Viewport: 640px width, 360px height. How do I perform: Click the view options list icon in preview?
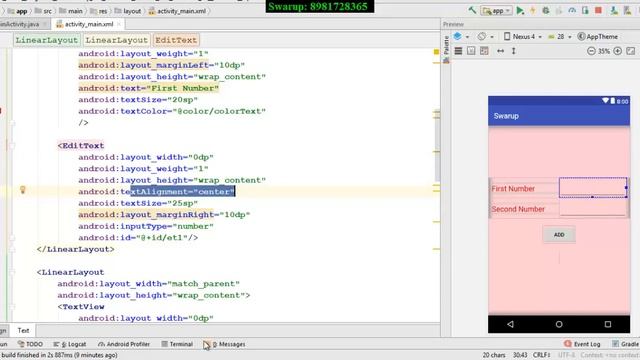pos(458,51)
